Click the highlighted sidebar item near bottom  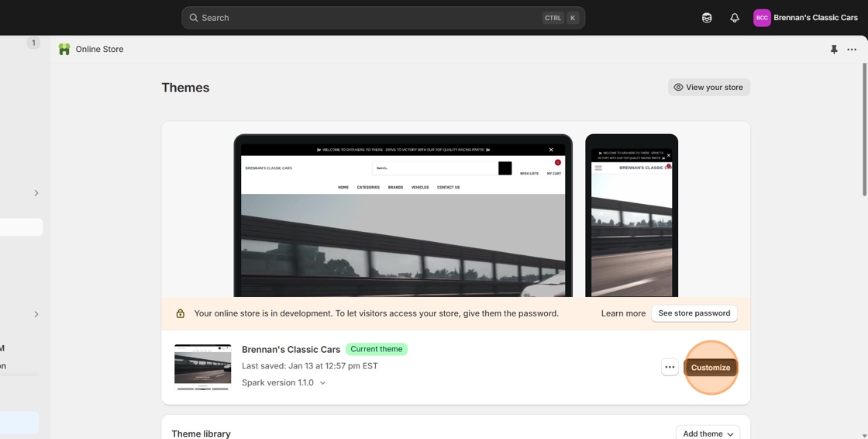[19, 423]
